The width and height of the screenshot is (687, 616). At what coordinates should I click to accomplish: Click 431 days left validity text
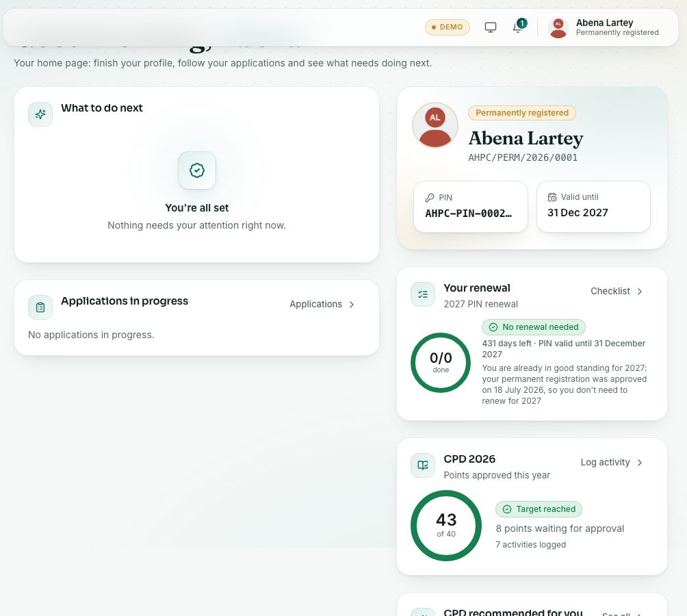563,349
